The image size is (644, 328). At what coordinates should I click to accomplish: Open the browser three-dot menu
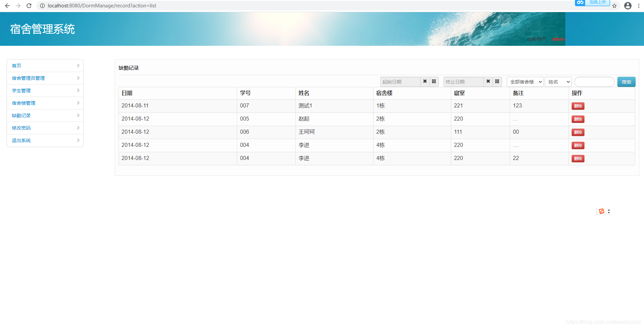tap(639, 6)
